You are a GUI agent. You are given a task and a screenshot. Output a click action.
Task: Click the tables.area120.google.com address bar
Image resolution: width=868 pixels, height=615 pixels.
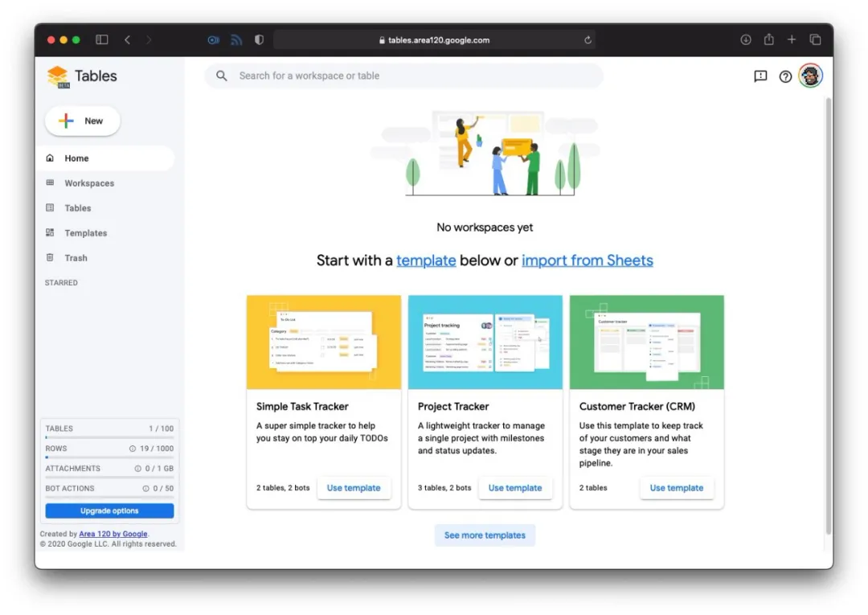(435, 40)
